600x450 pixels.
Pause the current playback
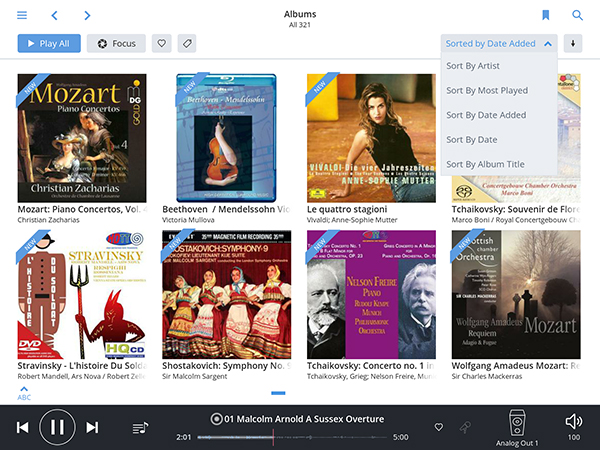57,427
